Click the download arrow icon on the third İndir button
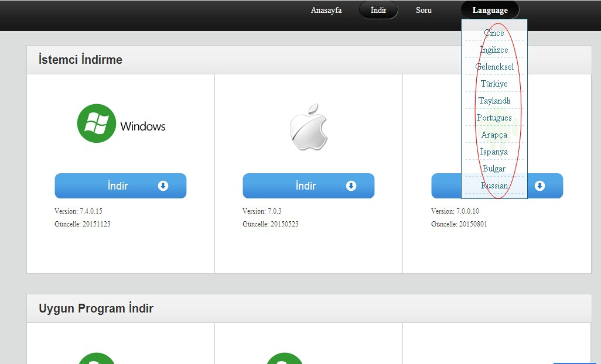Viewport: 601px width, 364px height. [539, 186]
